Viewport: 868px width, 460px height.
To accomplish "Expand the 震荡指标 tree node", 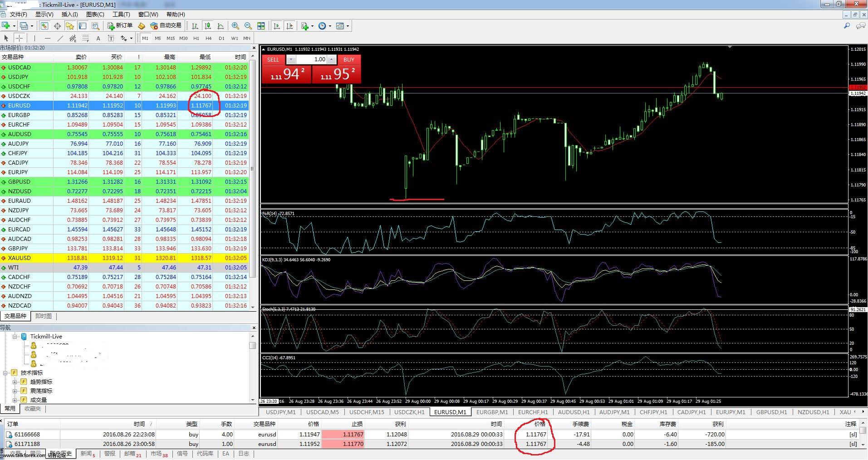I will pyautogui.click(x=15, y=391).
